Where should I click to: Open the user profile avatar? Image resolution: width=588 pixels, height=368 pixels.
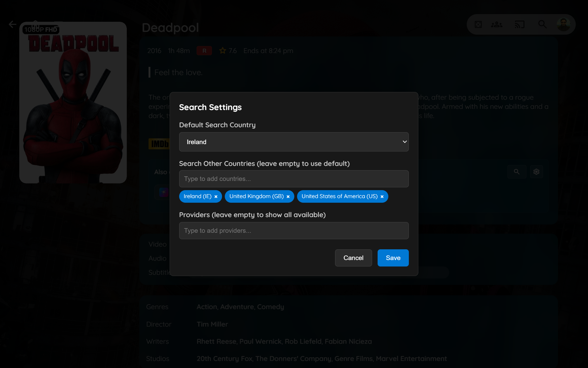(563, 24)
